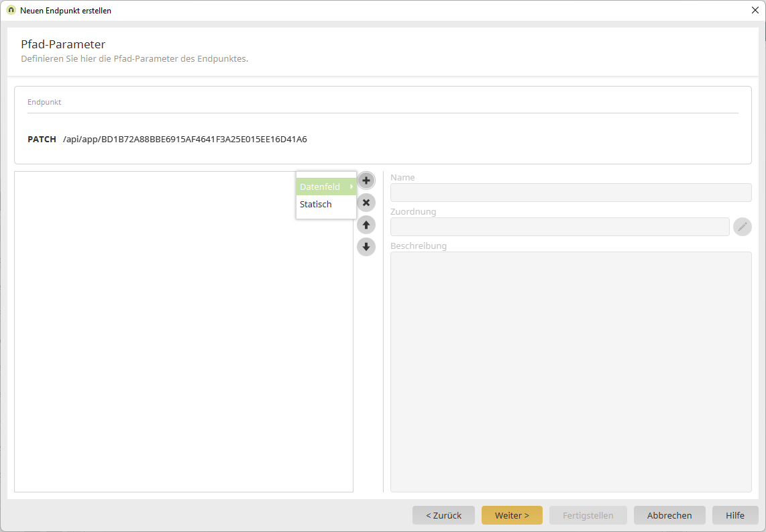Open the Zuordnung pencil edit icon
This screenshot has width=766, height=532.
click(x=742, y=227)
